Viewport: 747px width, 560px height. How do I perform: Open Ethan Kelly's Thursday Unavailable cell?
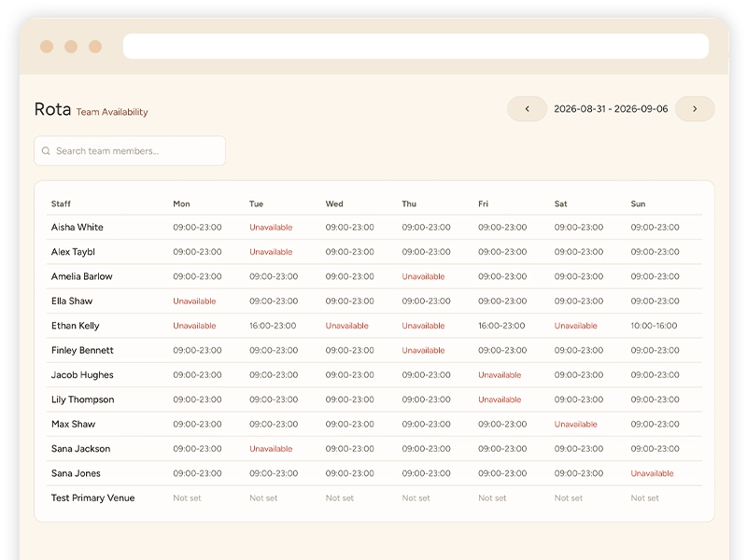[x=423, y=326]
